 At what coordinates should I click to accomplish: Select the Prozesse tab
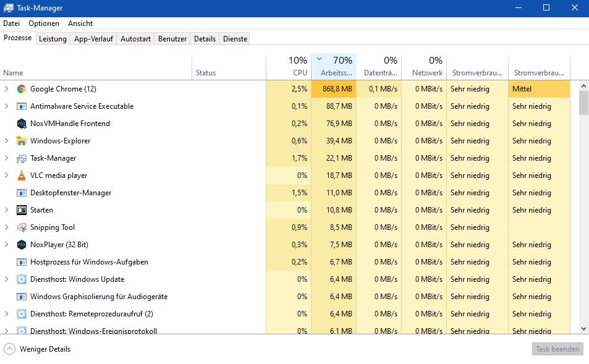[x=18, y=38]
